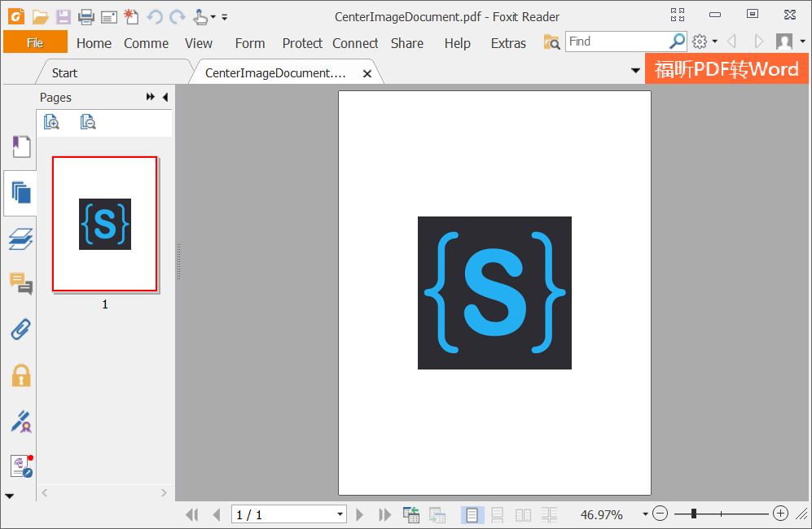Open the Attachments paperclip panel
Screen dimensions: 812x529
click(x=20, y=330)
